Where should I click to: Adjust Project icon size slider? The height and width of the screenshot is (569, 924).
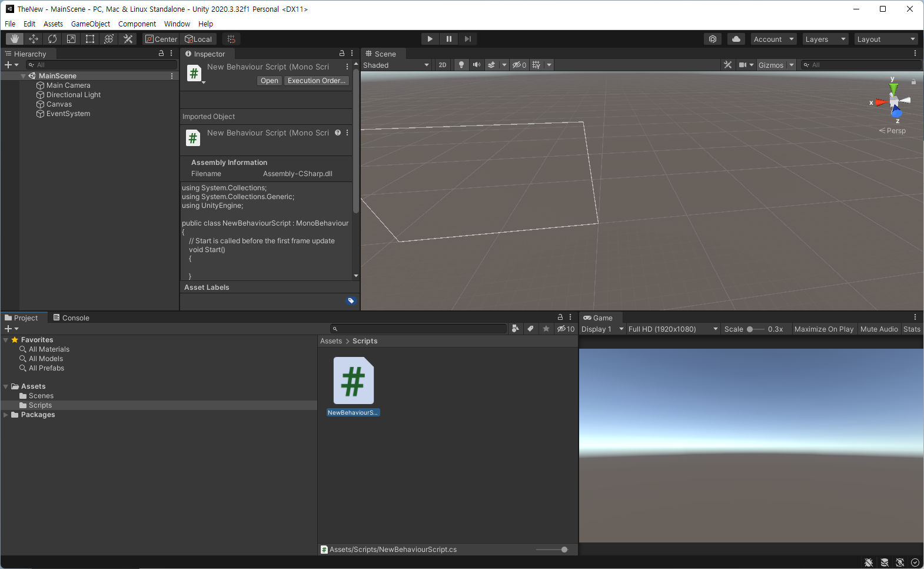[552, 550]
